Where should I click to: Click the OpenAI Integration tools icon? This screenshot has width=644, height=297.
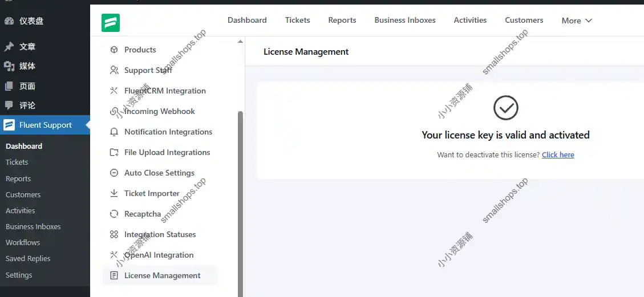pyautogui.click(x=114, y=255)
